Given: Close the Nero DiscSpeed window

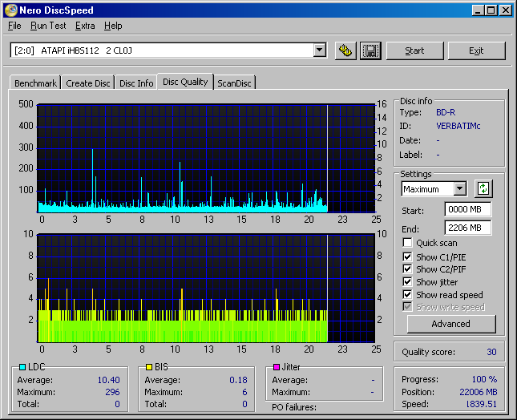Looking at the screenshot, I should pyautogui.click(x=506, y=10).
